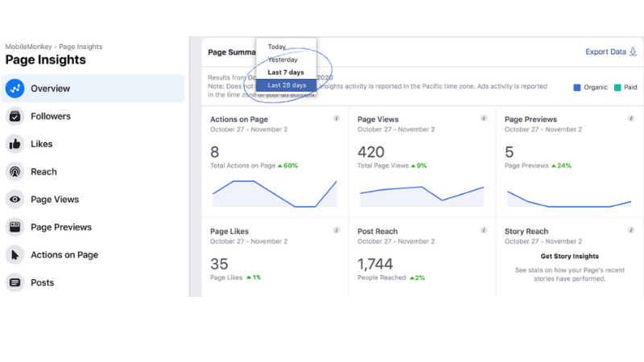The image size is (644, 362).
Task: Click Get Story Insights link
Action: pyautogui.click(x=570, y=256)
